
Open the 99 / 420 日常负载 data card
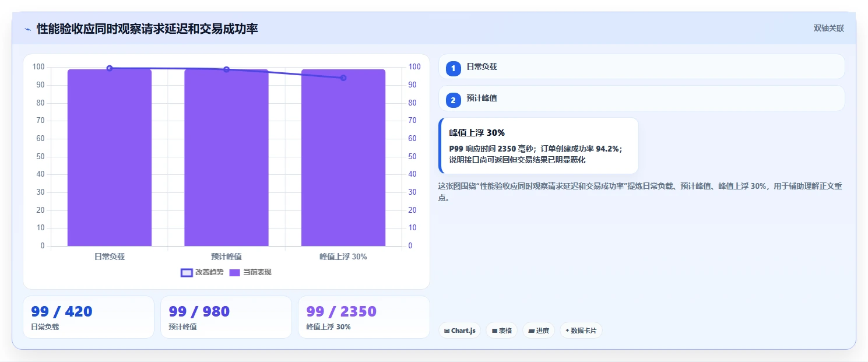tap(89, 317)
